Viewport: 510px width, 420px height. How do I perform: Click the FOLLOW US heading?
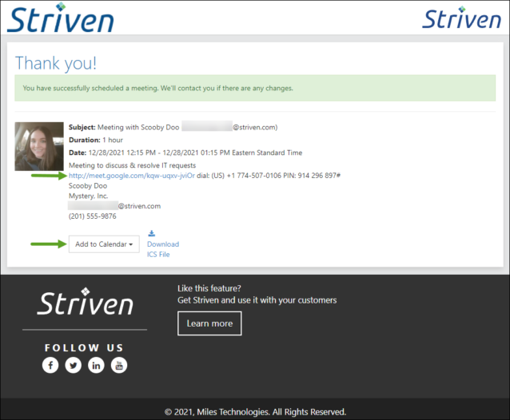tap(84, 348)
